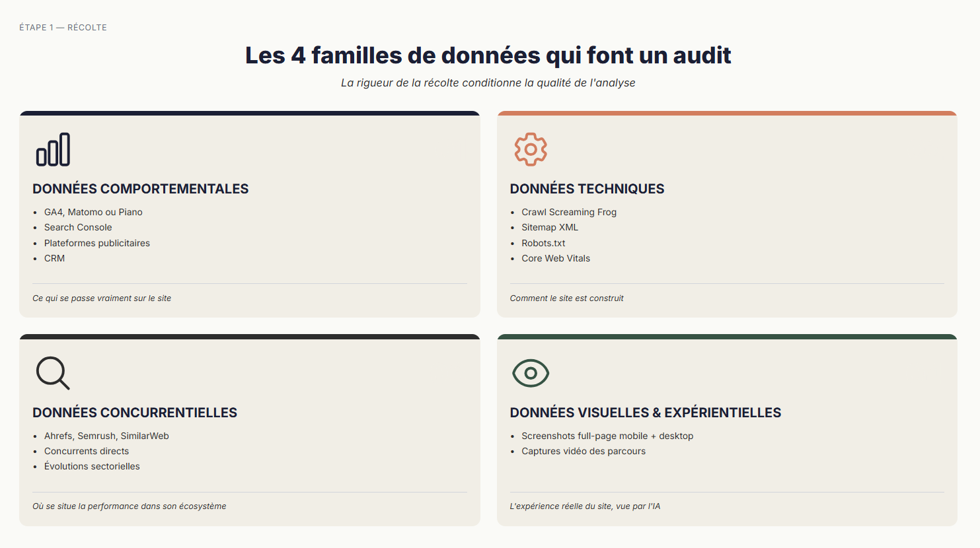
Task: Click 'L'expérience réelle du site' footer text
Action: (x=585, y=506)
